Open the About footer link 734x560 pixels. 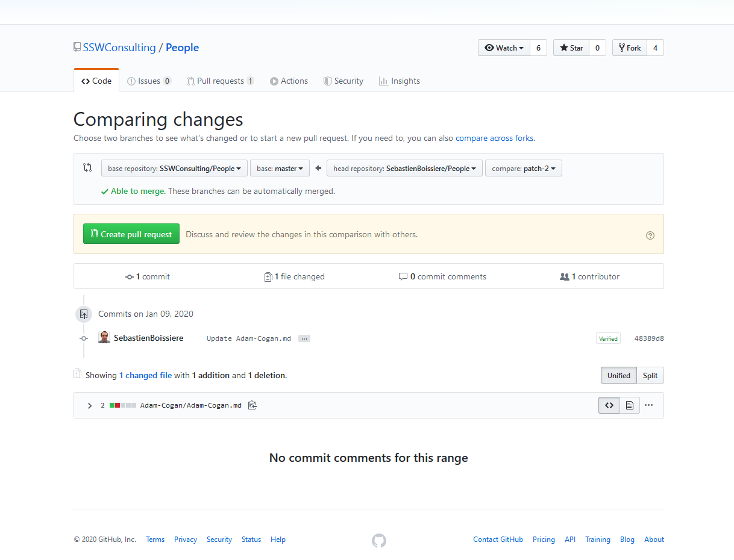point(654,540)
